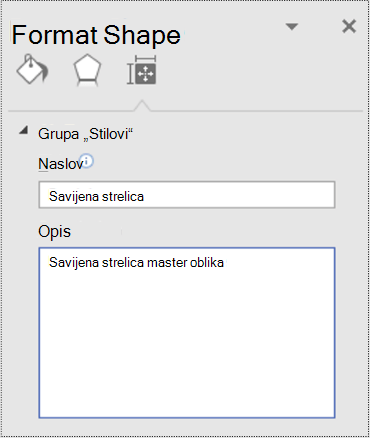Click the Format Shape pane title

click(x=96, y=35)
